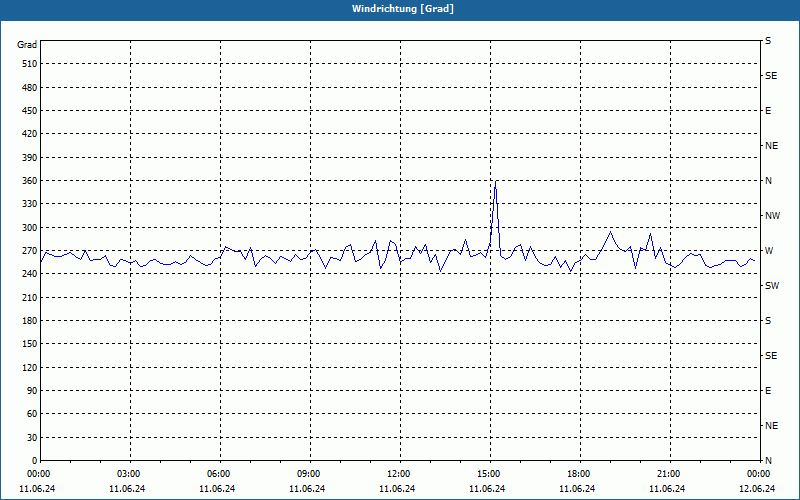
Task: Click the NW compass label on right axis
Action: 772,216
